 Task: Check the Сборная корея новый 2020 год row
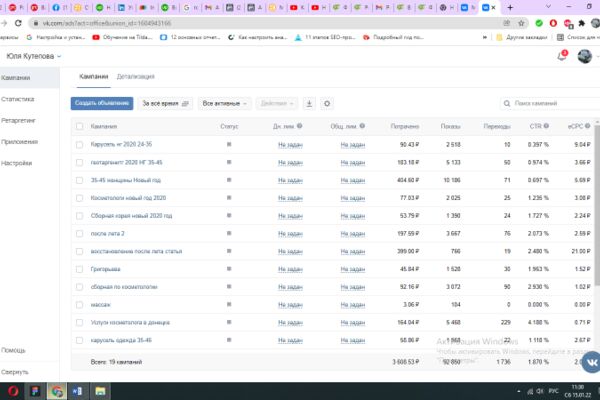point(79,216)
